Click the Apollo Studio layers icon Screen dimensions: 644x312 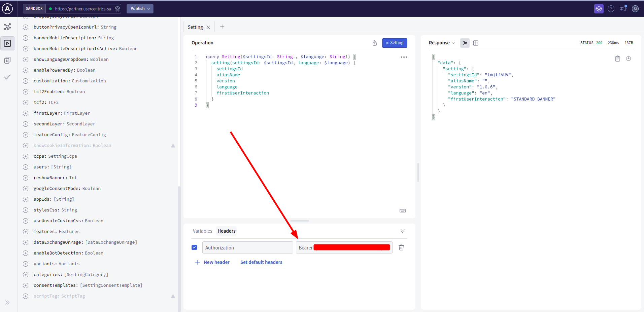(599, 9)
